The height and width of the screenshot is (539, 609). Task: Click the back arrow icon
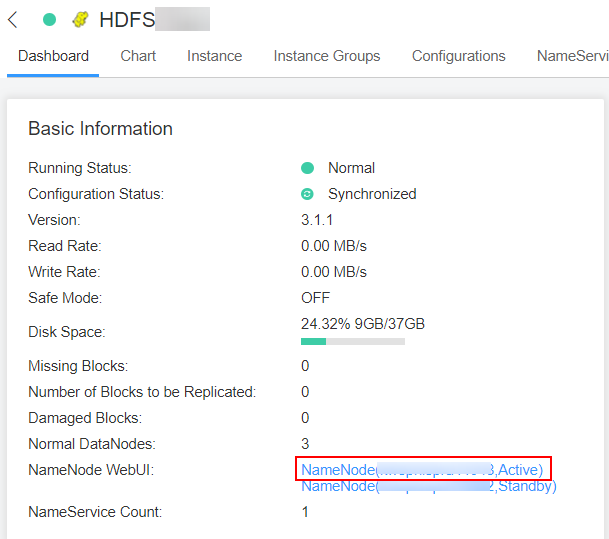13,19
